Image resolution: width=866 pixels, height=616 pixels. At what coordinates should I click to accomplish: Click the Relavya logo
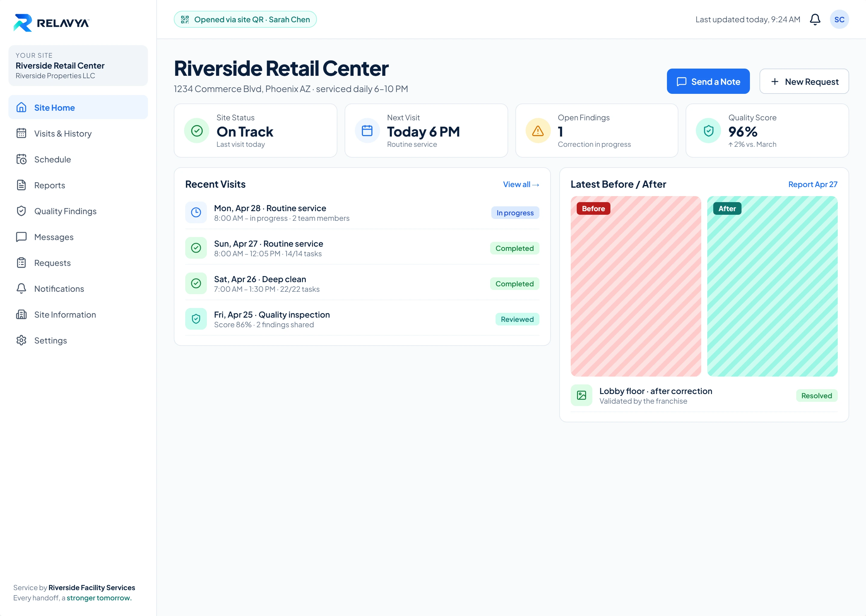click(51, 23)
